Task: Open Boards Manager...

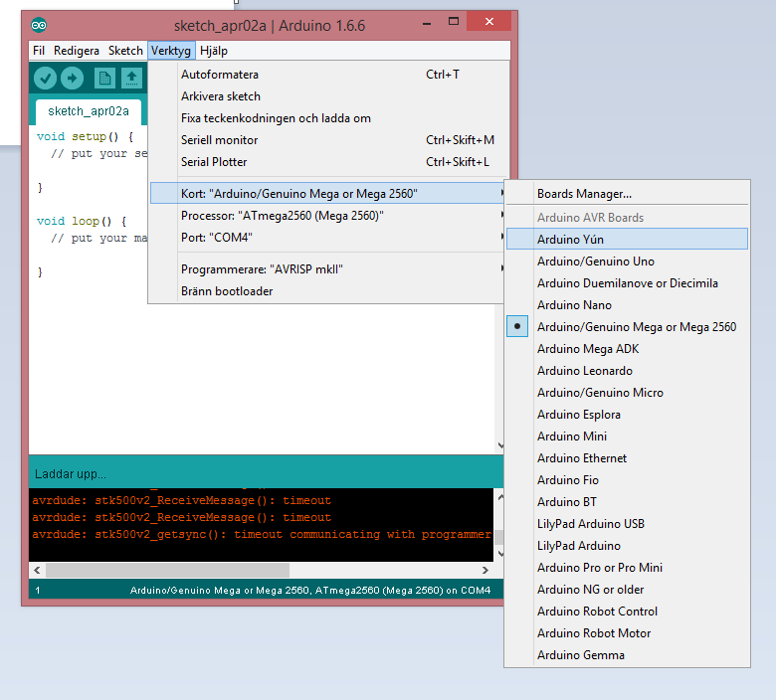Action: pyautogui.click(x=627, y=194)
